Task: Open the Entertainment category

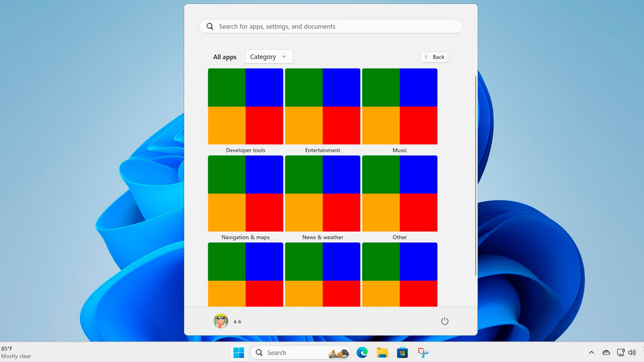Action: [x=323, y=106]
